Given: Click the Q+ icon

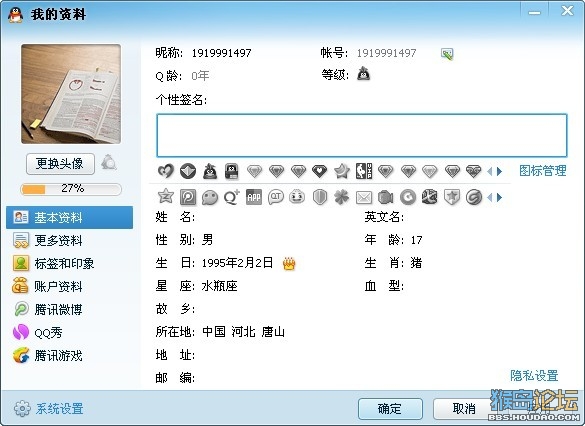Looking at the screenshot, I should click(231, 197).
